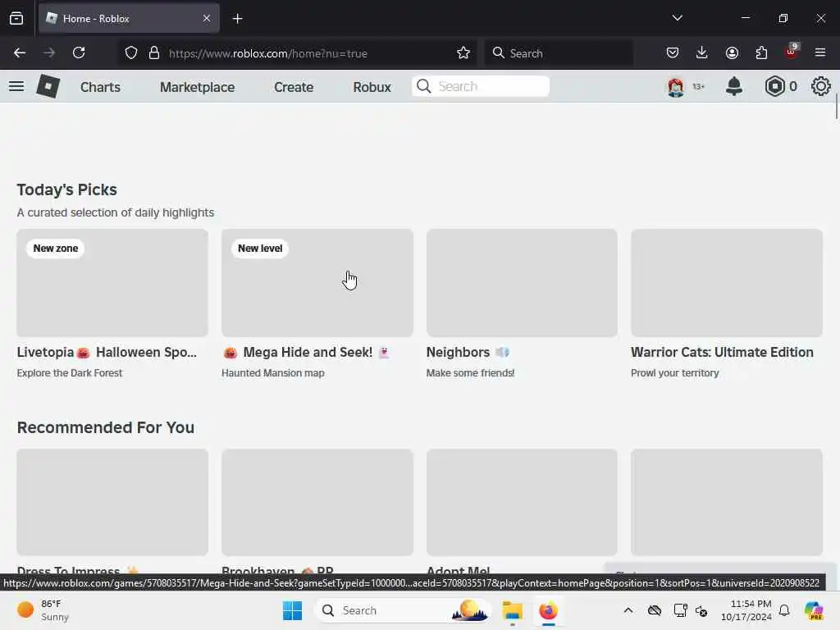Show site security lock info
The height and width of the screenshot is (630, 840).
tap(154, 52)
